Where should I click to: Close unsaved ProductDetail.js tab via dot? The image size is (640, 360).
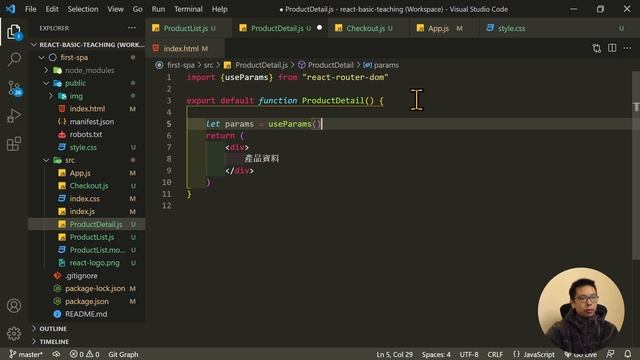tap(319, 28)
